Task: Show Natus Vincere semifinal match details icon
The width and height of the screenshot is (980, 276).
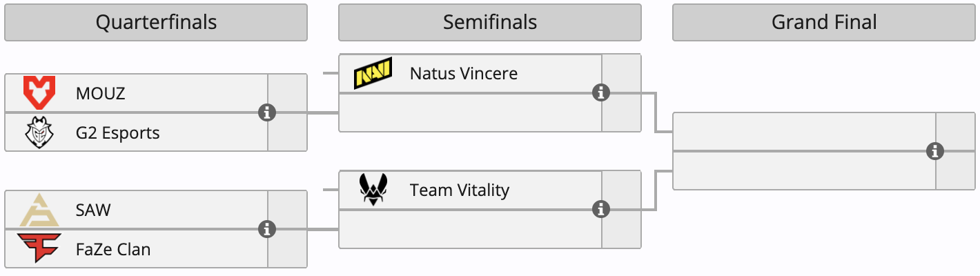Action: (601, 92)
